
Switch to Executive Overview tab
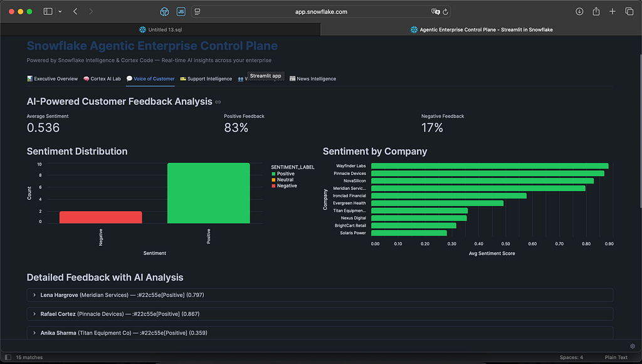click(x=52, y=78)
